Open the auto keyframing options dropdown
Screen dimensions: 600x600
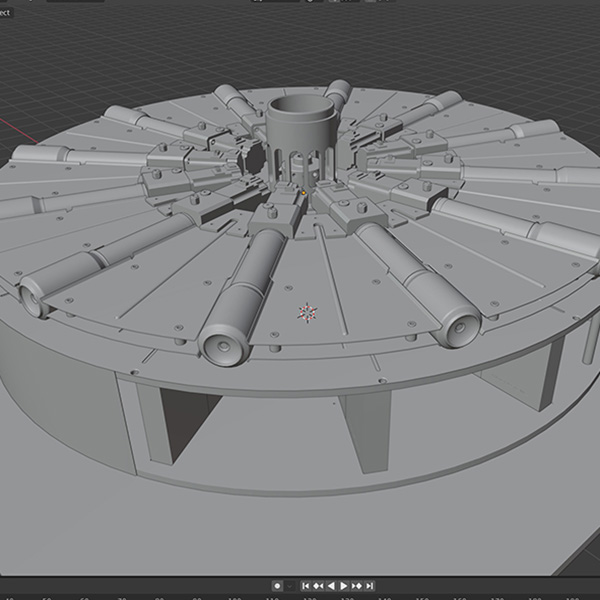click(x=290, y=586)
